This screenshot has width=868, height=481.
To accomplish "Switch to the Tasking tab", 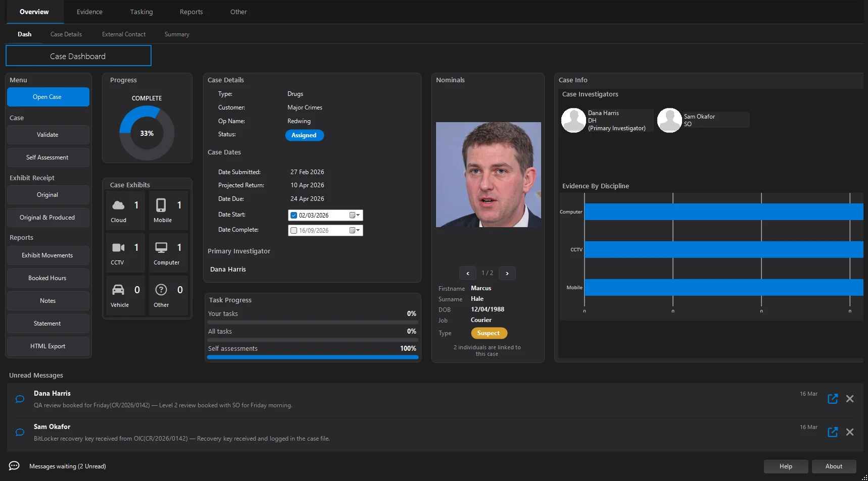I will (141, 12).
